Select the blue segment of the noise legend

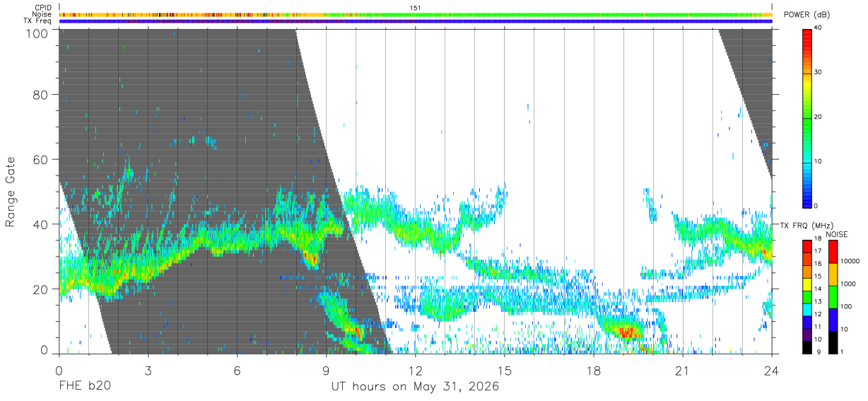pos(833,320)
